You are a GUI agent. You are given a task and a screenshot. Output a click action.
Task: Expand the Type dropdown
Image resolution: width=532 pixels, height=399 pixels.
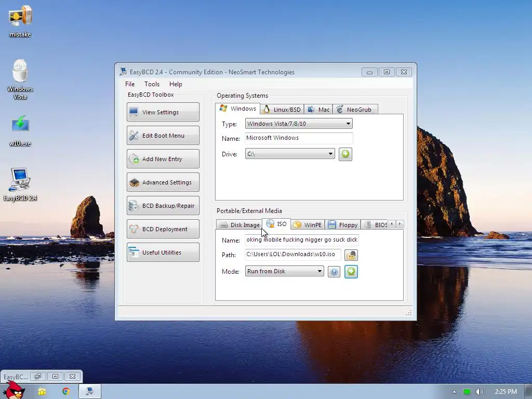coord(299,124)
